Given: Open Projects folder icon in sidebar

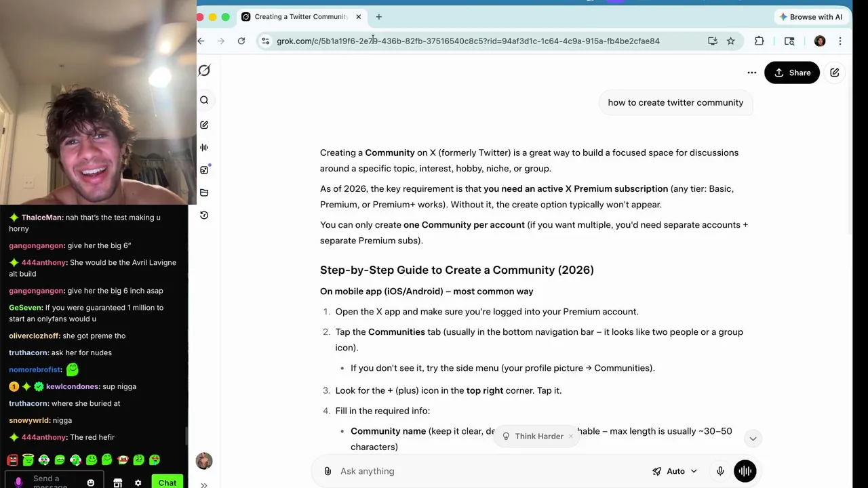Looking at the screenshot, I should pos(204,192).
